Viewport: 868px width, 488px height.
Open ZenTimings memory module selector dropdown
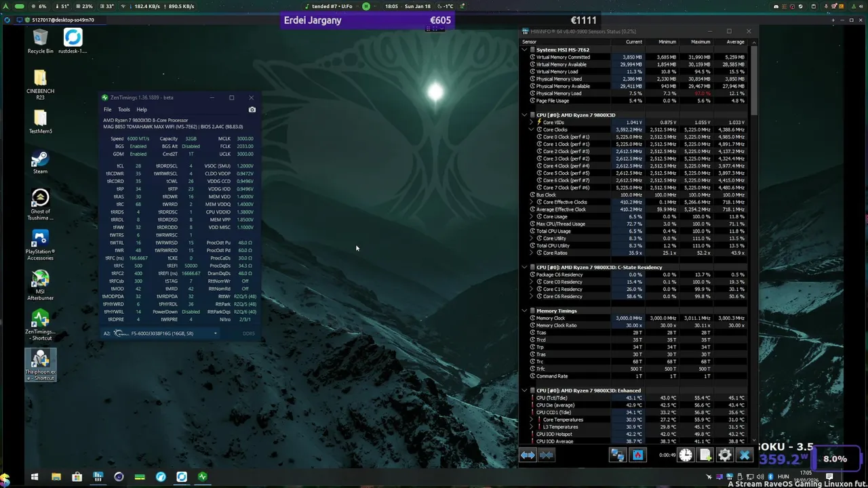click(x=161, y=333)
